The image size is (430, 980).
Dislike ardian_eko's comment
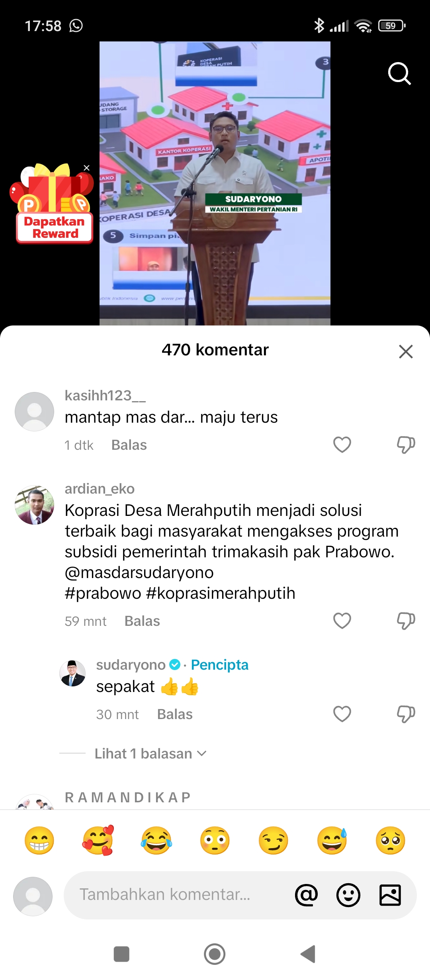pyautogui.click(x=406, y=621)
